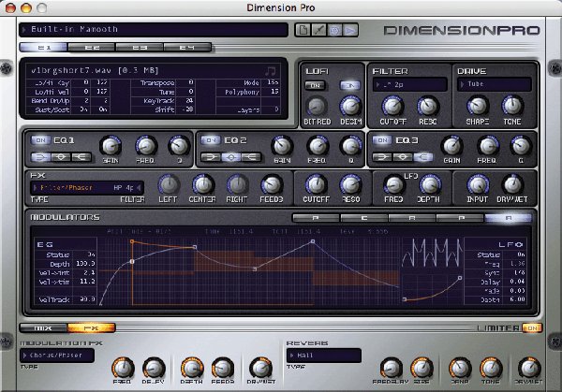Click the left arrow beside HP 4p
Image resolution: width=562 pixels, height=392 pixels.
click(x=139, y=188)
